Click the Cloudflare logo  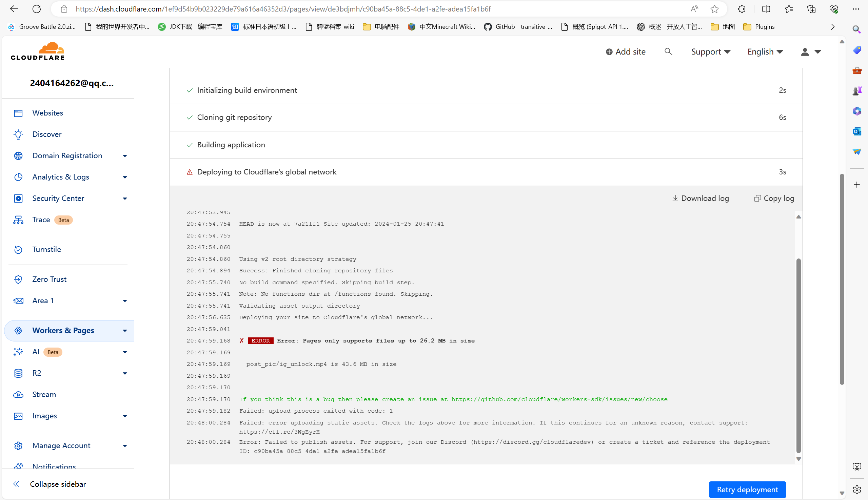pos(37,51)
